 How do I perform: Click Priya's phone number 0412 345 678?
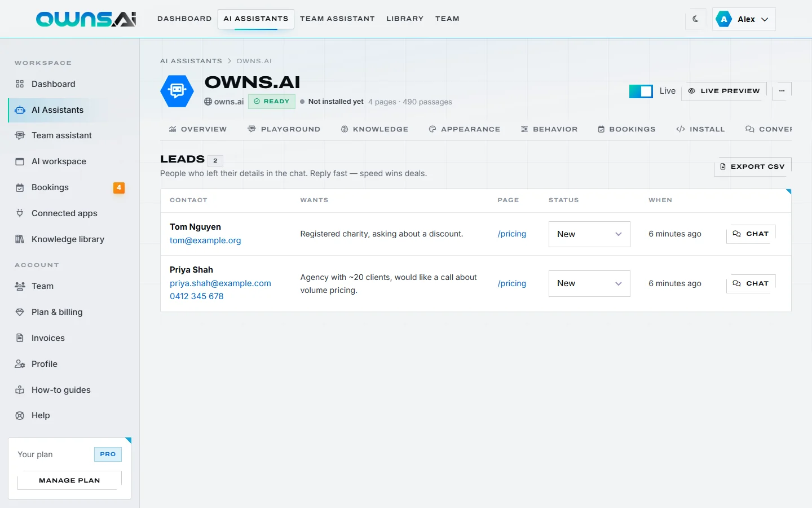click(196, 296)
